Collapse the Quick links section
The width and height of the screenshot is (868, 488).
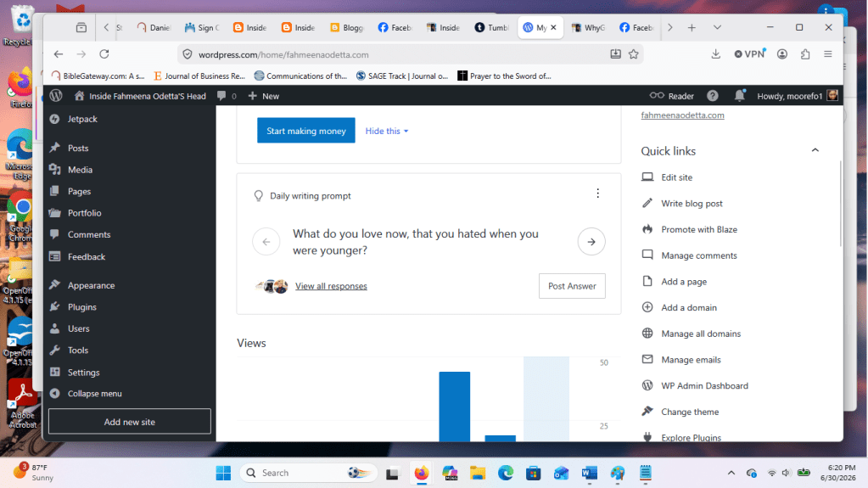(815, 151)
